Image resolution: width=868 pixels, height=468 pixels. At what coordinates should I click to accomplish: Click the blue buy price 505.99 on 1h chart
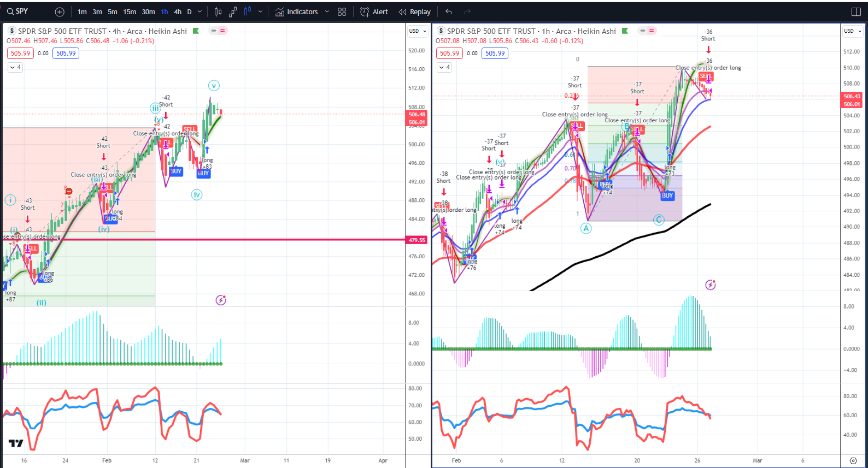[495, 54]
